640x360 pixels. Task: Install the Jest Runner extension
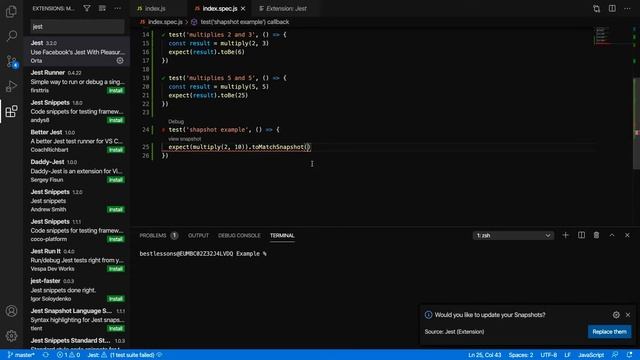point(116,90)
